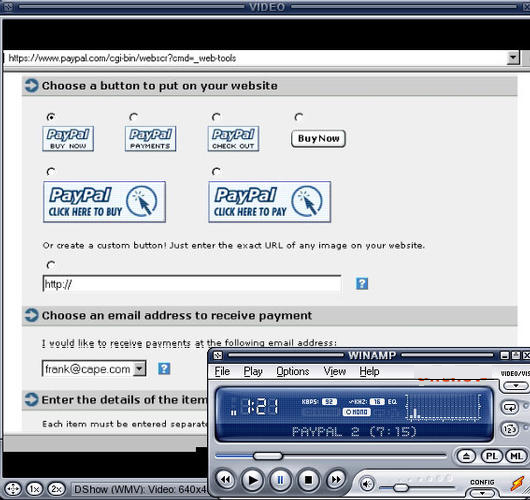530x500 pixels.
Task: Open Winamp View menu
Action: click(x=335, y=371)
